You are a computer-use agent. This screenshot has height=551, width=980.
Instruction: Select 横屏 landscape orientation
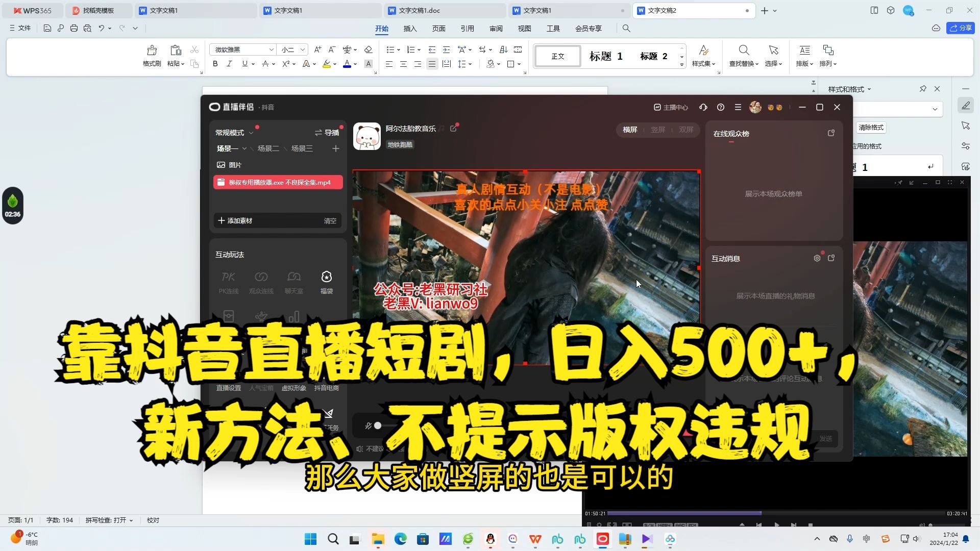click(630, 130)
